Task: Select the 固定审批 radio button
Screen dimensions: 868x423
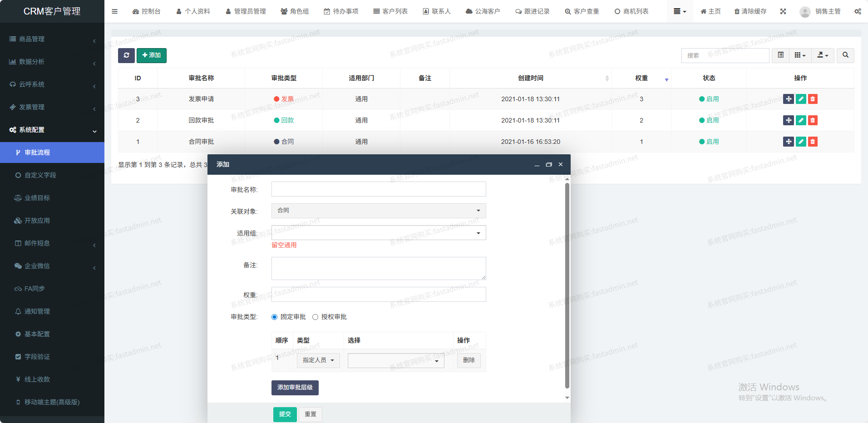Action: (x=274, y=317)
